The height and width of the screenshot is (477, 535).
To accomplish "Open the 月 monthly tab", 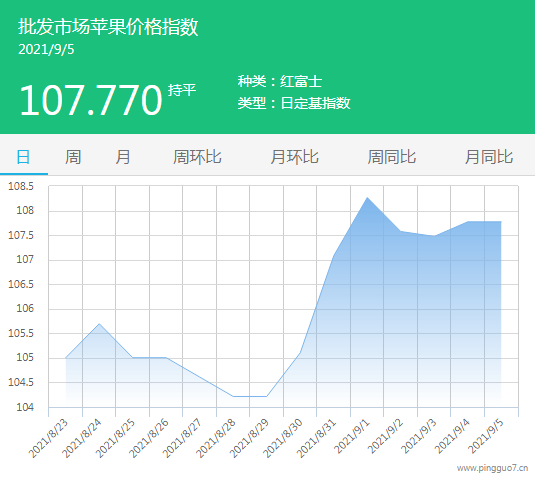I will pos(122,157).
